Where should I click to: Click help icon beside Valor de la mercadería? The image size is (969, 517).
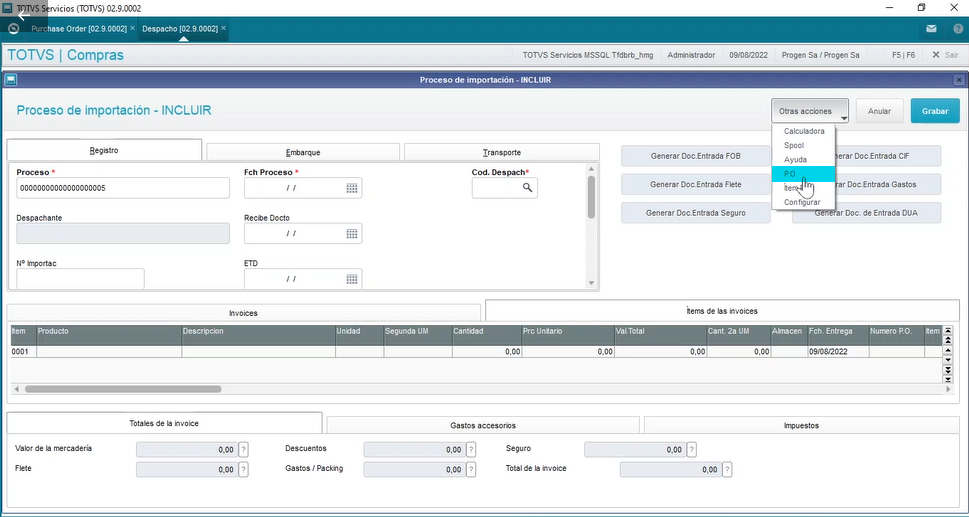tap(244, 450)
